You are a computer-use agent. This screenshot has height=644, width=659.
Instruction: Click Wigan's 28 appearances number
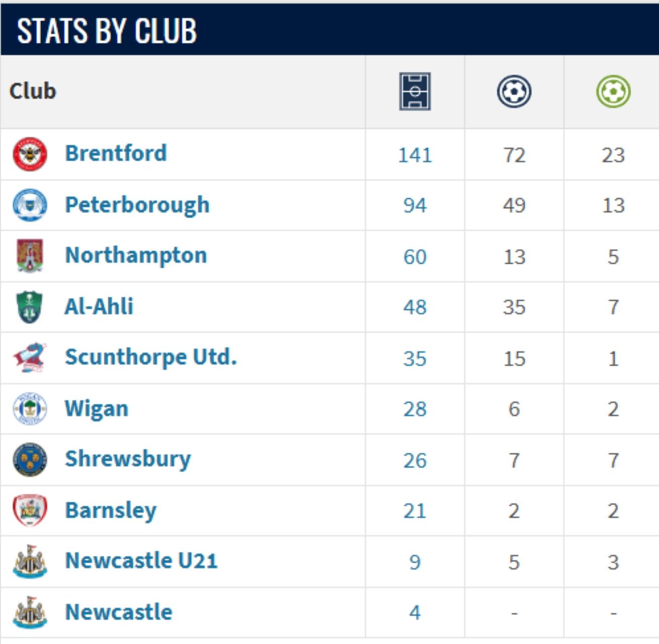415,409
